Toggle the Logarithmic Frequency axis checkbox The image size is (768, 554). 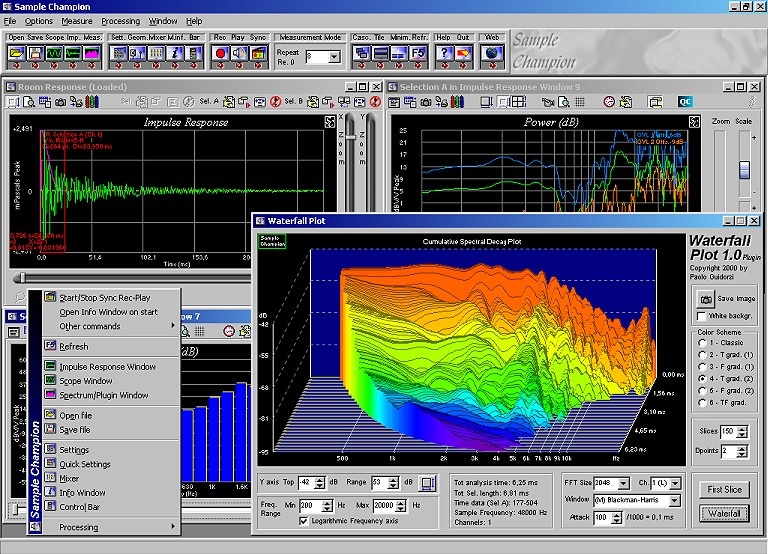pyautogui.click(x=304, y=520)
